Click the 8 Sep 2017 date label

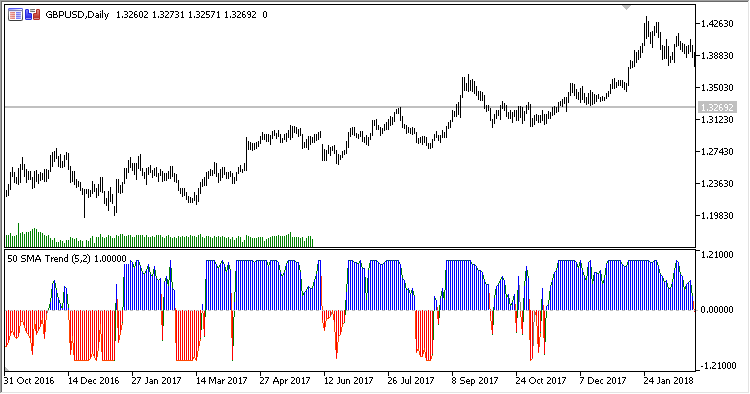tap(475, 381)
